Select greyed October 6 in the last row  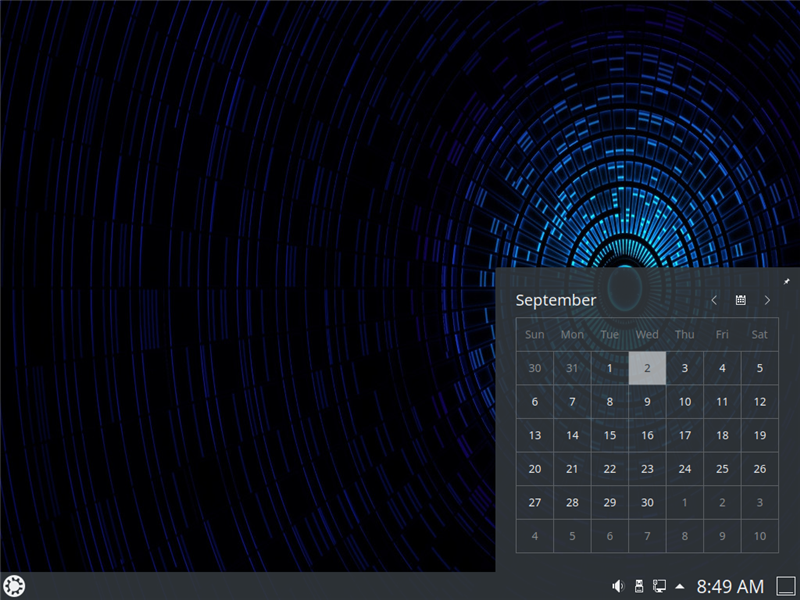(x=610, y=536)
